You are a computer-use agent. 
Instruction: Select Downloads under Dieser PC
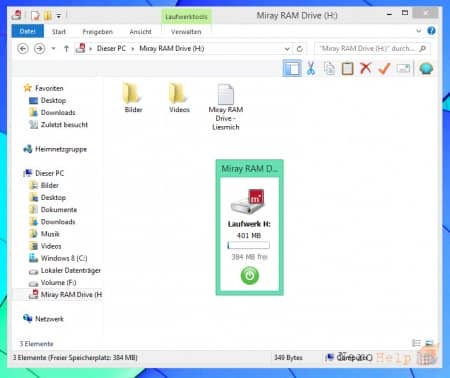click(x=52, y=222)
